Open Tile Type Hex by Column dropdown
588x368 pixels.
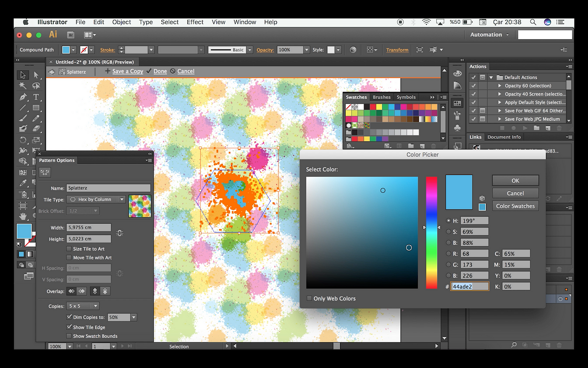click(96, 199)
